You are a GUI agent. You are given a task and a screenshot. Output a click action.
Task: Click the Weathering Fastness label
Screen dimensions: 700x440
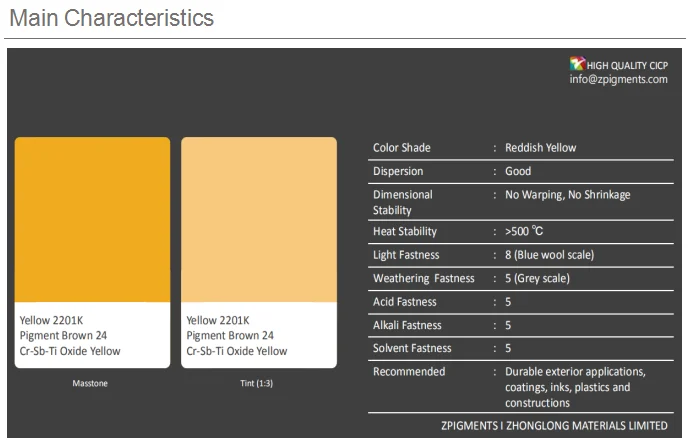[x=424, y=278]
